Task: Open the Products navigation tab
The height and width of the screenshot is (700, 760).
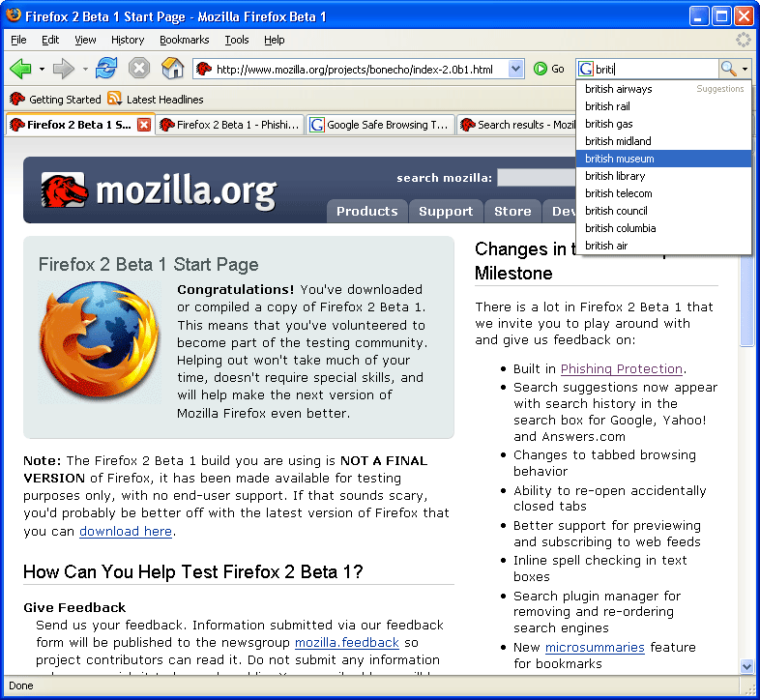Action: click(x=366, y=212)
